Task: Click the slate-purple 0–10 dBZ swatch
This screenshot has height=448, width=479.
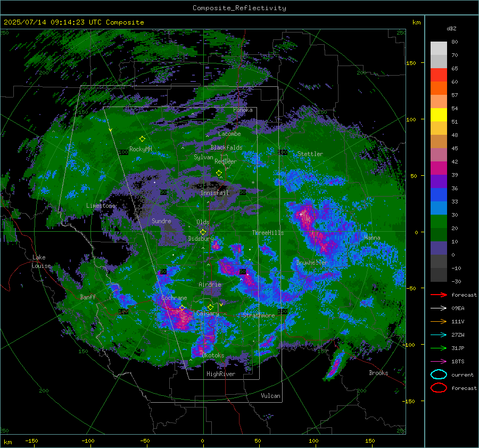Action: point(439,248)
